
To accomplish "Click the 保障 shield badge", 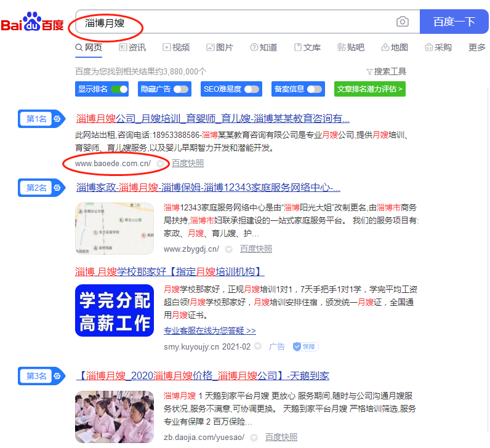I will coord(305,346).
